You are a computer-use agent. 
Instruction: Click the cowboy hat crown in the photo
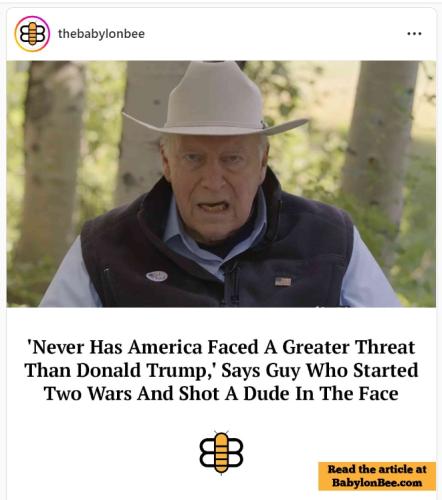[213, 95]
